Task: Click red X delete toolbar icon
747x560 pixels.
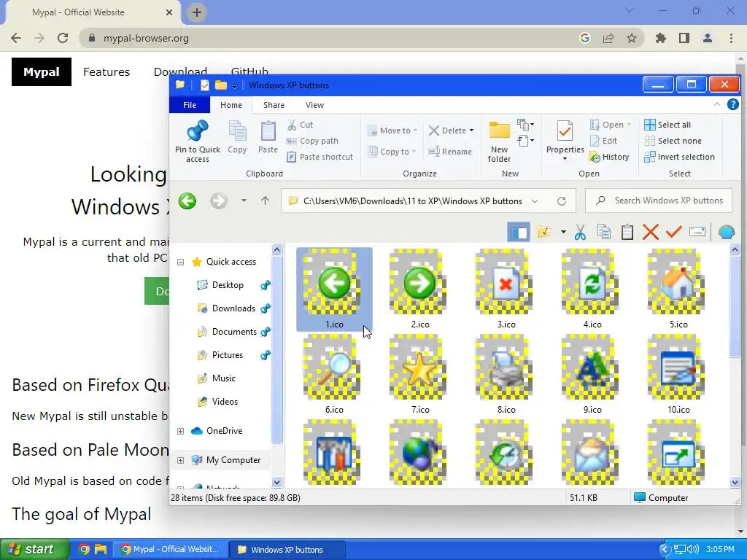Action: point(650,232)
